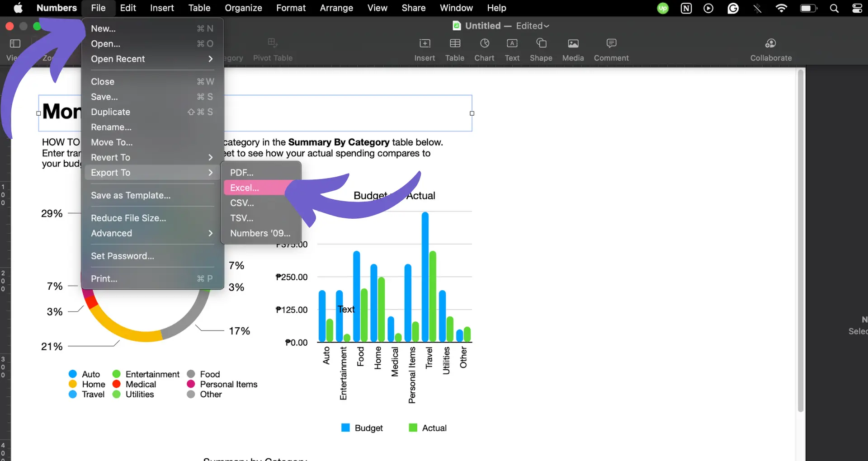Screen dimensions: 868x461
Task: Click the vertical scrollbar of the sheet
Action: (801, 240)
